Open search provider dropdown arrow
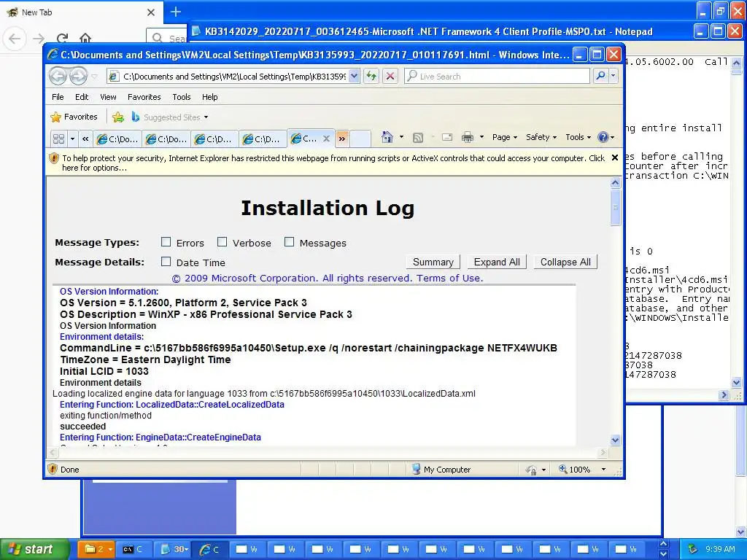This screenshot has height=560, width=747. click(613, 76)
